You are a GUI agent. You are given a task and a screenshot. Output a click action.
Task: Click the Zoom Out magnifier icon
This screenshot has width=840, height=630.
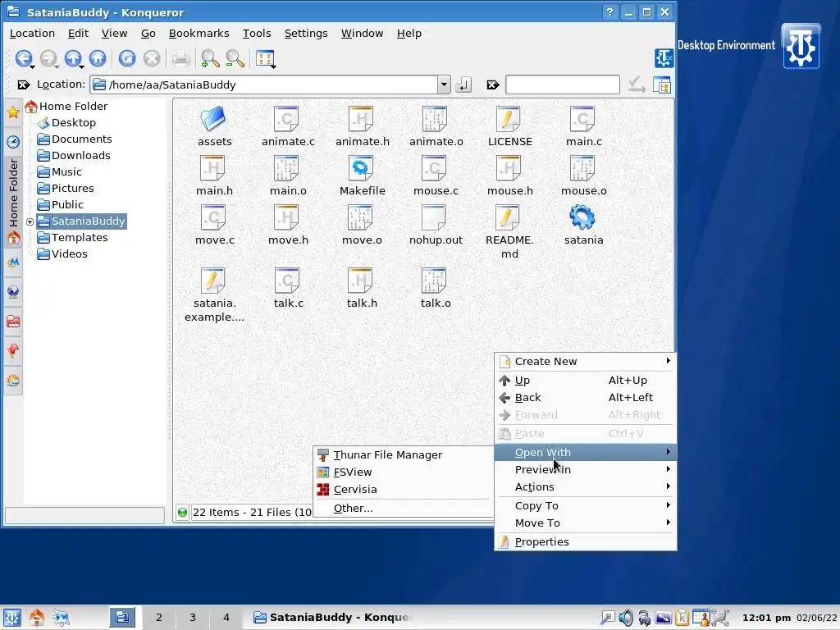click(x=235, y=58)
